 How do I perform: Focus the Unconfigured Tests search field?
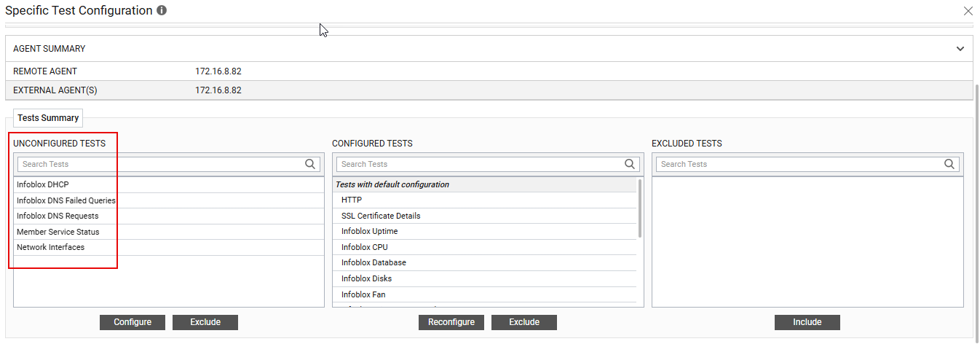[160, 164]
